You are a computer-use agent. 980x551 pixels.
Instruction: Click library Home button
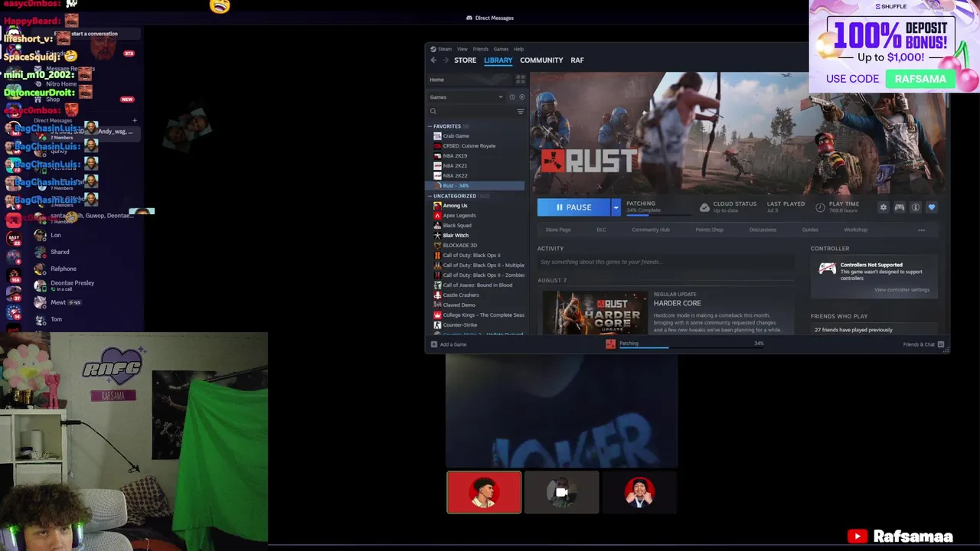[470, 80]
